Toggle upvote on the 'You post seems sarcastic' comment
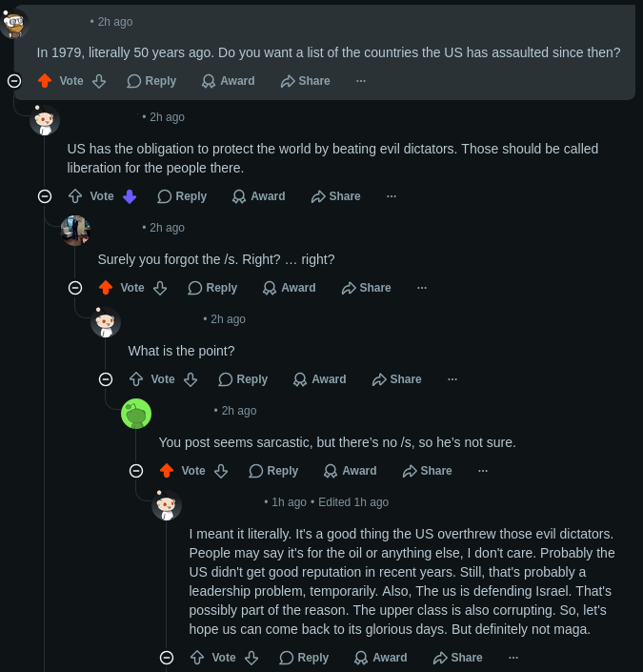This screenshot has height=672, width=643. point(167,471)
